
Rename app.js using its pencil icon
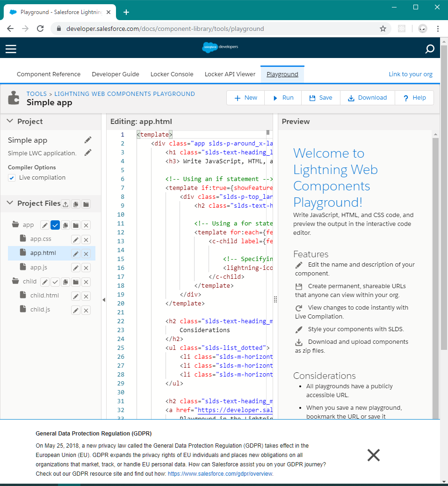(x=76, y=268)
